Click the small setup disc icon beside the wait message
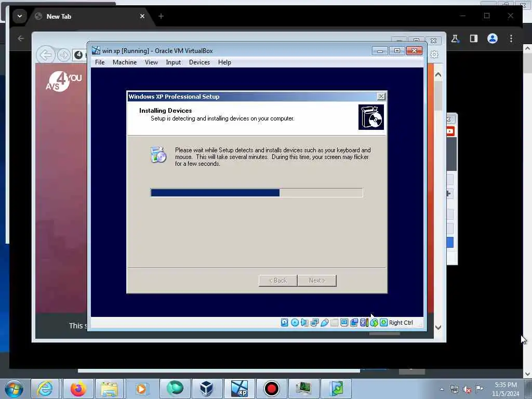 [x=158, y=155]
